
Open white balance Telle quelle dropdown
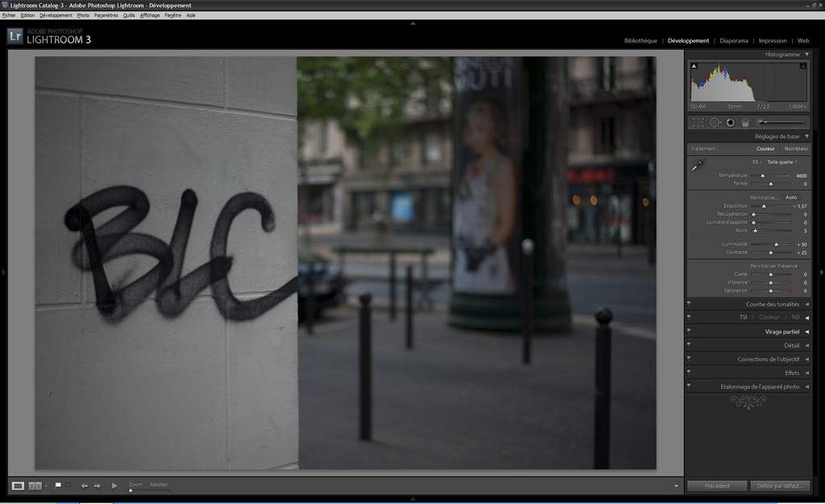tap(781, 162)
